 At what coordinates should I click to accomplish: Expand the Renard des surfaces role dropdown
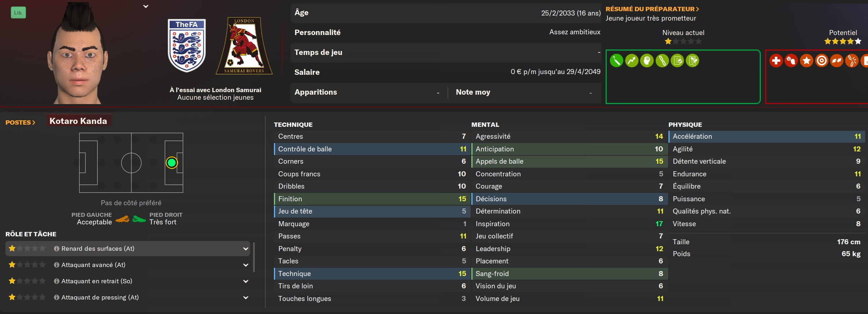[x=245, y=249]
